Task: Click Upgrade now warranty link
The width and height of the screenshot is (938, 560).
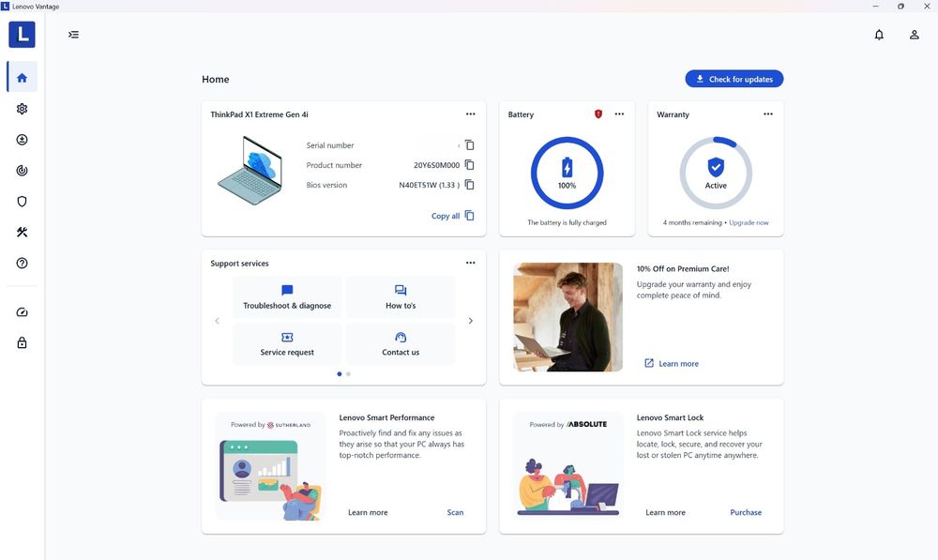Action: [x=749, y=222]
